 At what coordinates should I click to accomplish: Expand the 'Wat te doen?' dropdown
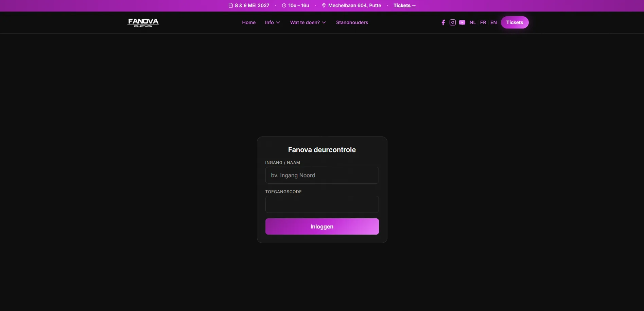308,22
